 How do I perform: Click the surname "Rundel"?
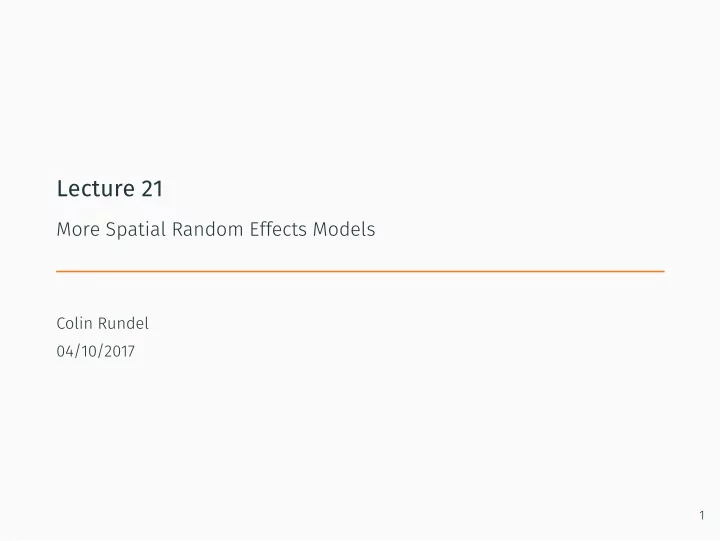point(124,323)
